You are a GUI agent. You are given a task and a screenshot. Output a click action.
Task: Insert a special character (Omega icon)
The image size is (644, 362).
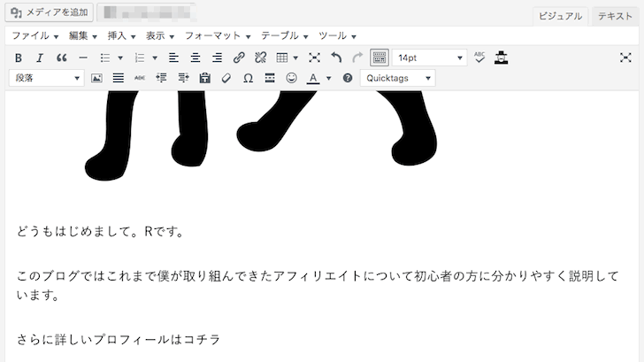tap(248, 78)
